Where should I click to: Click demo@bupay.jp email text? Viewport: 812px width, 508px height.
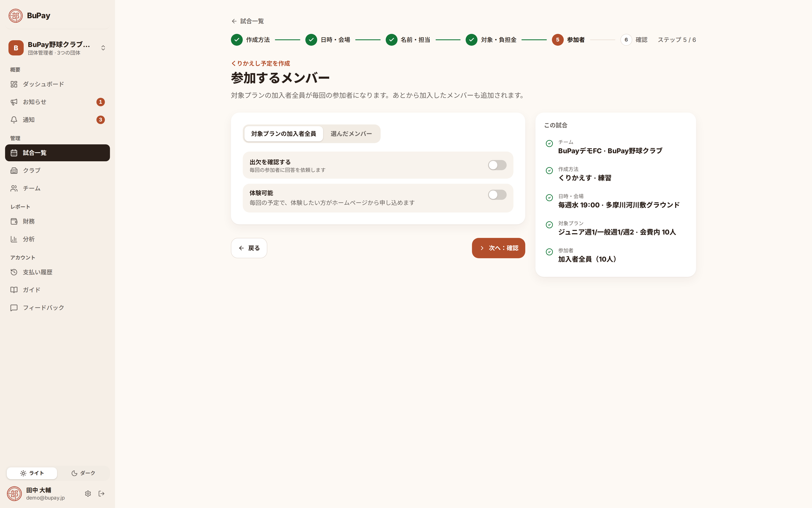click(45, 498)
